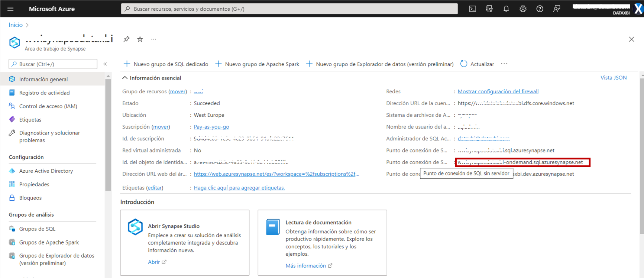The width and height of the screenshot is (644, 278).
Task: Open the account avatar in top right
Action: (x=638, y=9)
